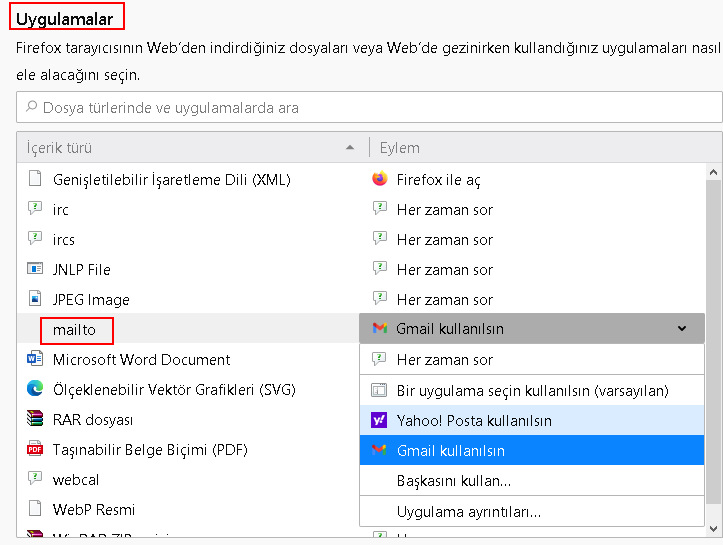
Task: Choose 'Bir uygulama seçin kullanılsın (varsayılan)' option
Action: [x=532, y=391]
